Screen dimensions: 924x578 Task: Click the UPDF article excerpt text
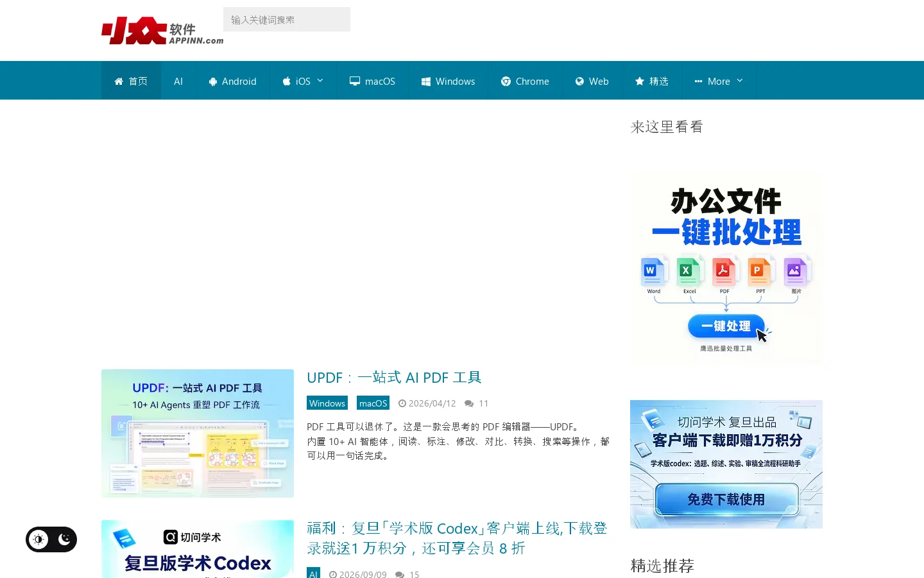point(458,441)
